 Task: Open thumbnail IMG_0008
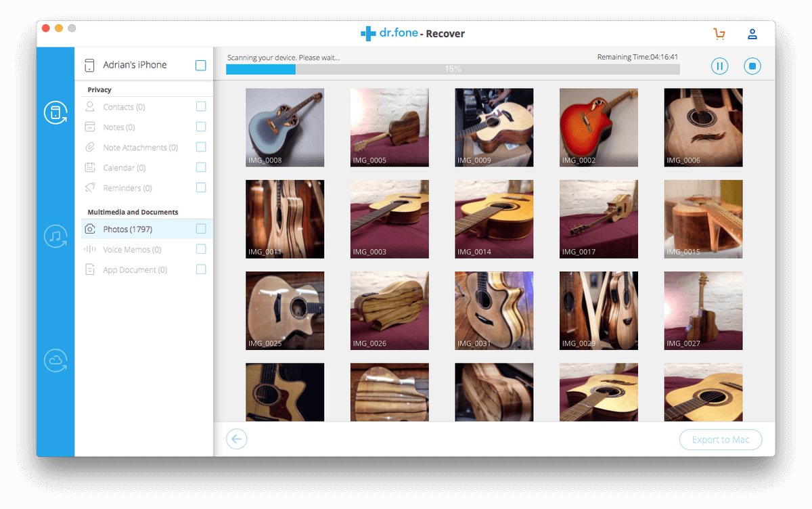(285, 127)
